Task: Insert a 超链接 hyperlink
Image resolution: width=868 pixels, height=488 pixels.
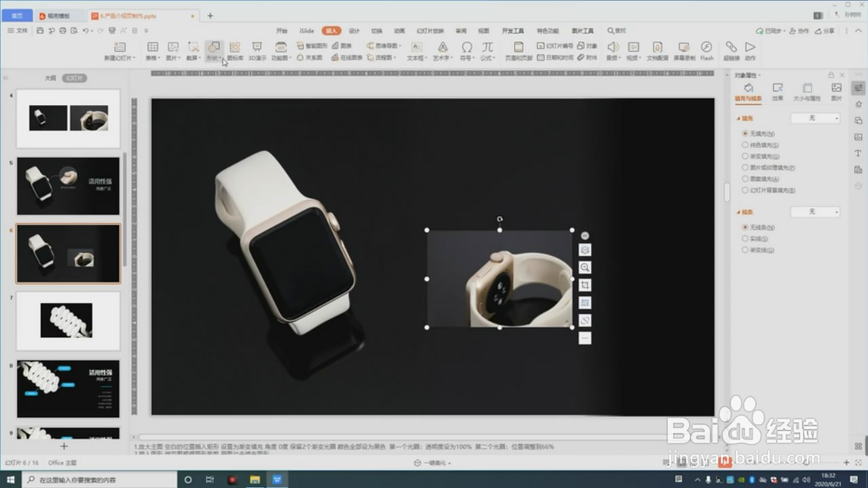Action: pos(731,51)
